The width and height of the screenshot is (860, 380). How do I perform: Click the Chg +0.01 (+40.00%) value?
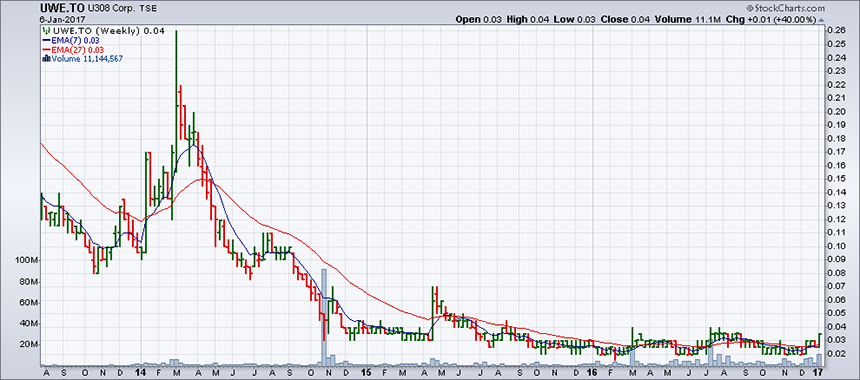click(771, 20)
